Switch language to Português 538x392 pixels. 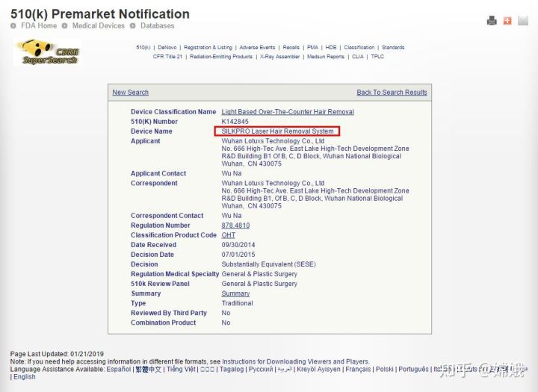413,369
